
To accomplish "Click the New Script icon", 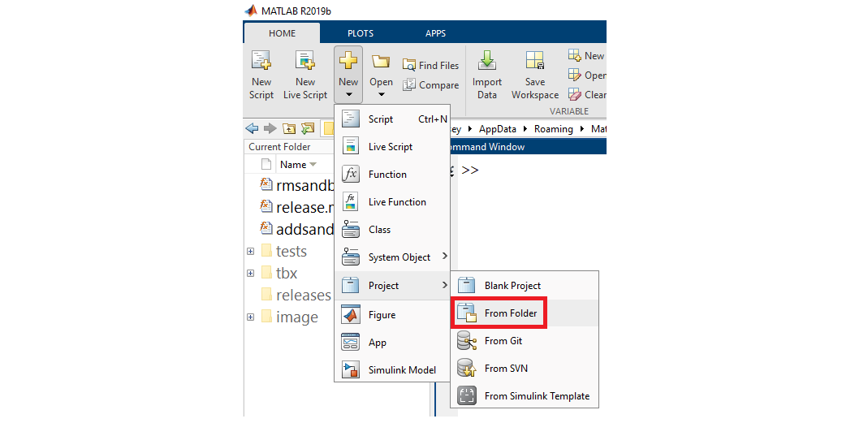I will 261,62.
